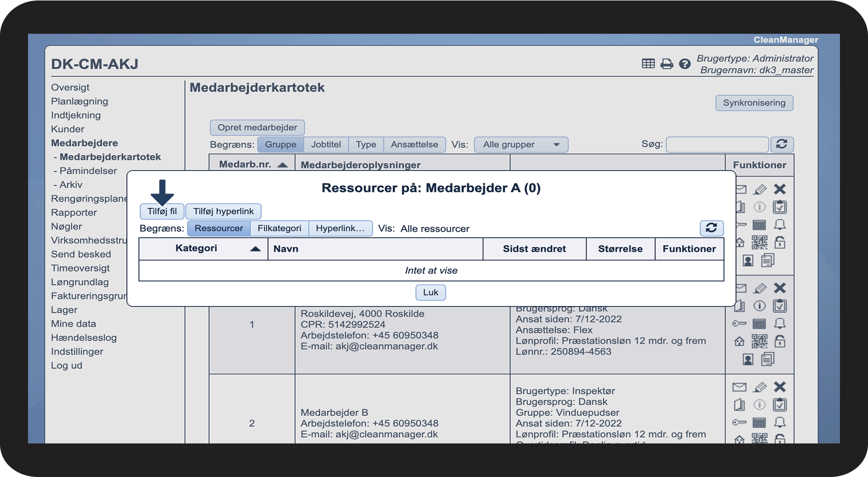Click into the Søg search field
The image size is (868, 477).
pos(717,144)
